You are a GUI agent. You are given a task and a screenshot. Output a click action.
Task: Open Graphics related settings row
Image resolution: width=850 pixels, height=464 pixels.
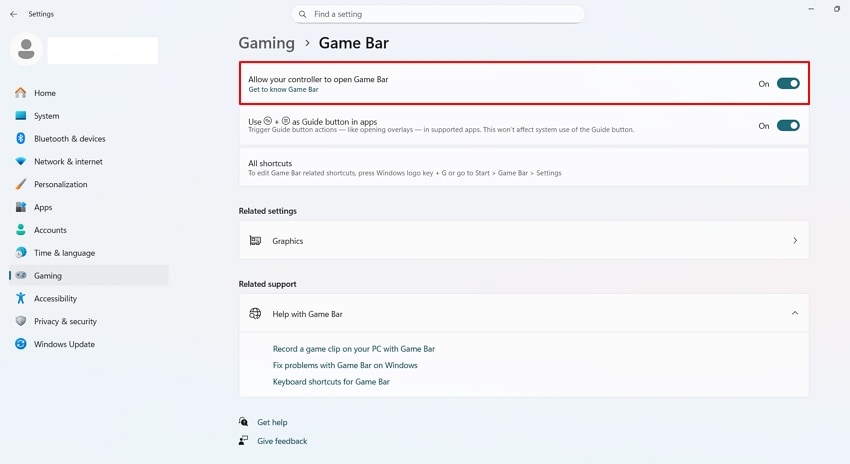pyautogui.click(x=524, y=240)
